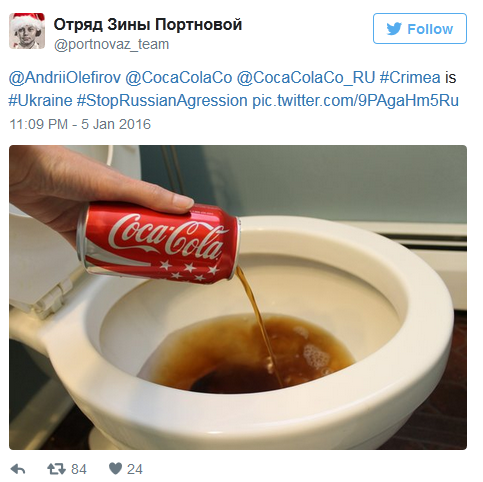Open the #Crimea hashtag
This screenshot has width=483, height=482.
tap(410, 78)
